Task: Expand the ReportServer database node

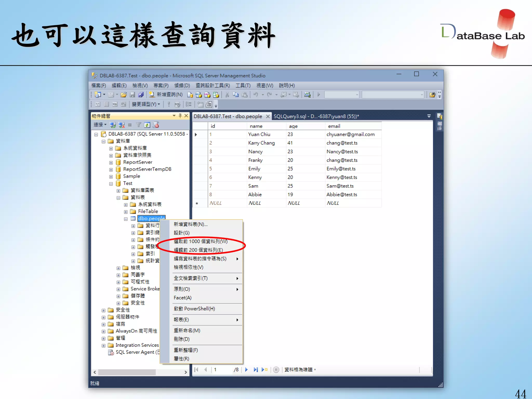Action: point(111,163)
